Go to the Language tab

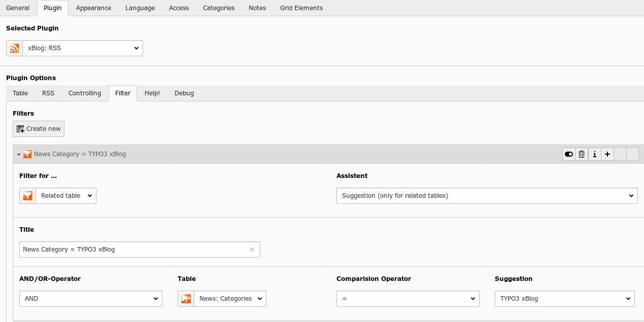140,8
